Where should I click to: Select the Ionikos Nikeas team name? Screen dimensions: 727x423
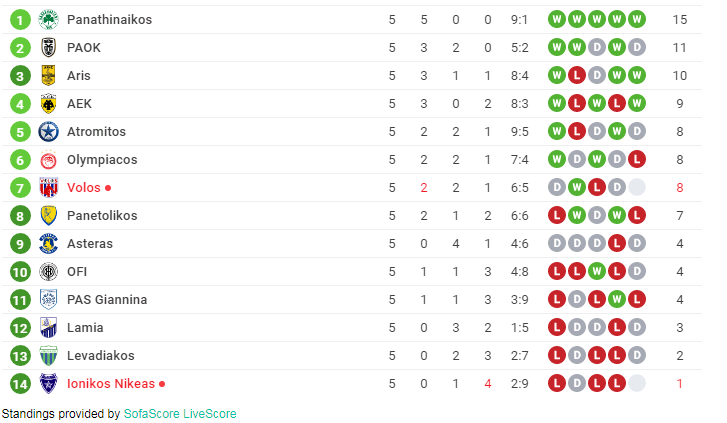coord(111,383)
